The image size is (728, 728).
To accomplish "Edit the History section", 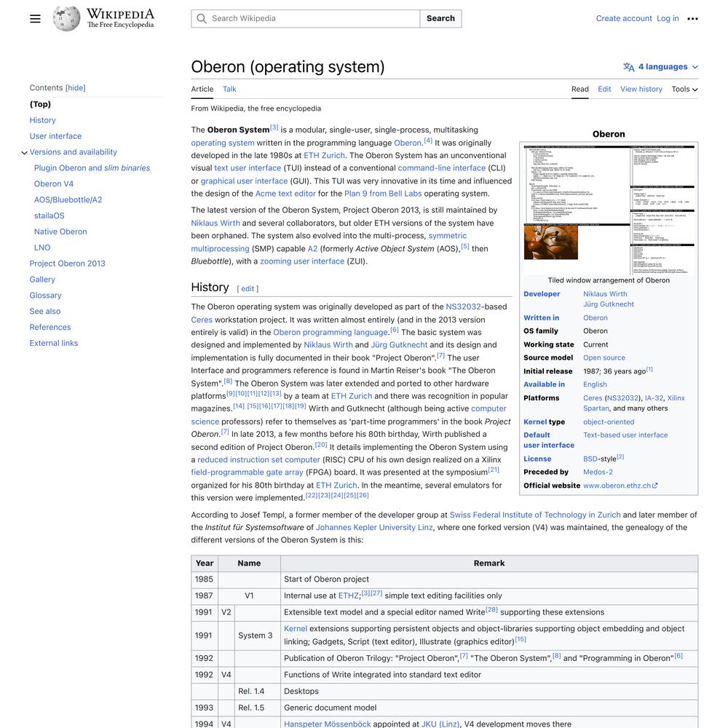I will [x=248, y=289].
